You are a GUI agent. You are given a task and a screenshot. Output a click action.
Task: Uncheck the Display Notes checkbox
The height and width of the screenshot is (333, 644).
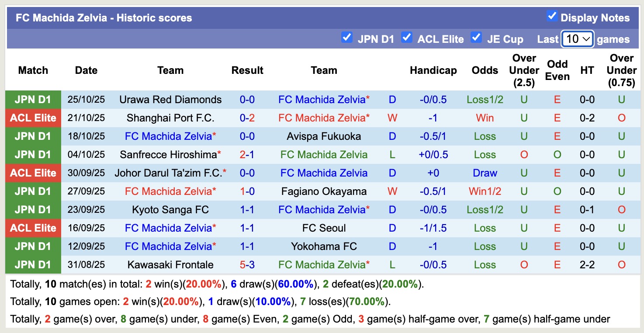(x=552, y=16)
